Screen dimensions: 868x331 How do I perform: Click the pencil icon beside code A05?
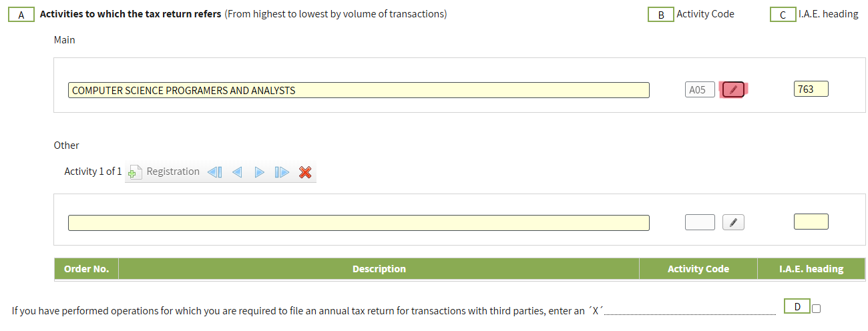pos(733,89)
